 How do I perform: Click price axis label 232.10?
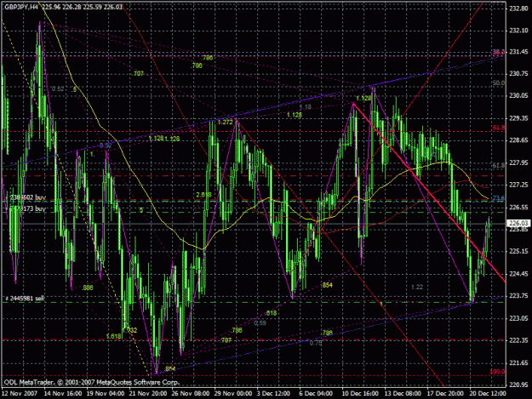click(518, 31)
